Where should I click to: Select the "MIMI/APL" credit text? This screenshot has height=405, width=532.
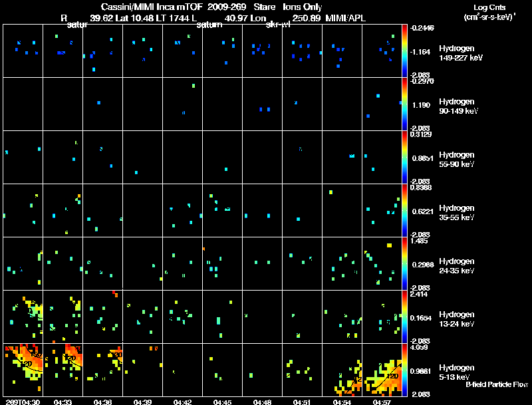[345, 19]
